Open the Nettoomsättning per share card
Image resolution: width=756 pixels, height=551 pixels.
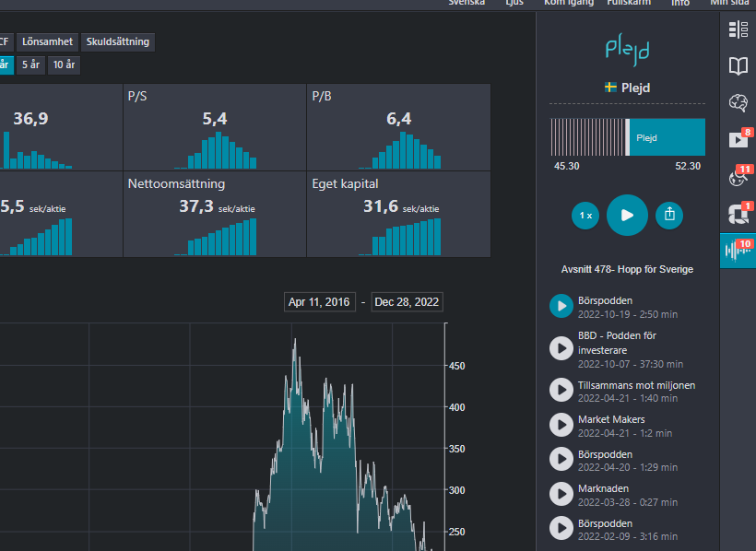(x=215, y=215)
